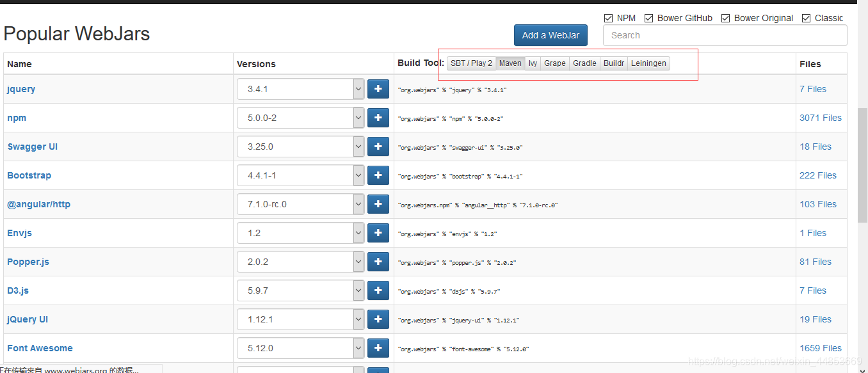
Task: Open the Envjs link
Action: [19, 233]
